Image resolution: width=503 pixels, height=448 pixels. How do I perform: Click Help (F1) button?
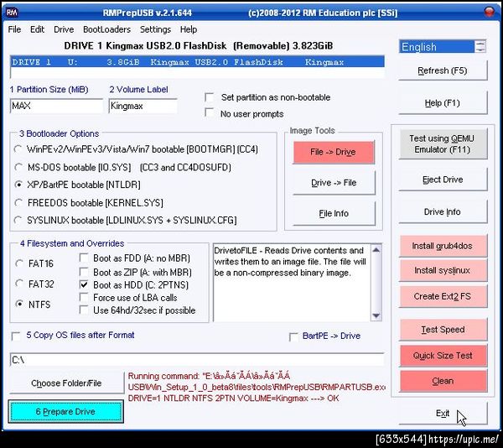tap(443, 103)
